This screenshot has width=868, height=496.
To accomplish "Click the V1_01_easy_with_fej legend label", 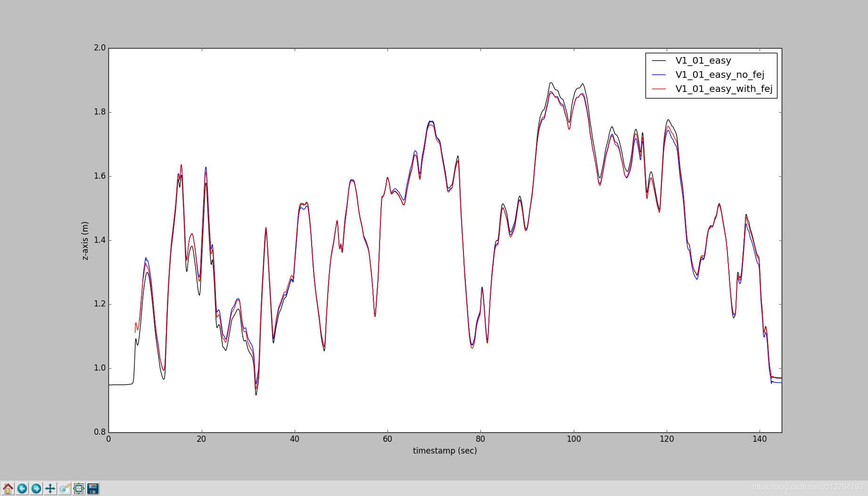I will tap(724, 89).
